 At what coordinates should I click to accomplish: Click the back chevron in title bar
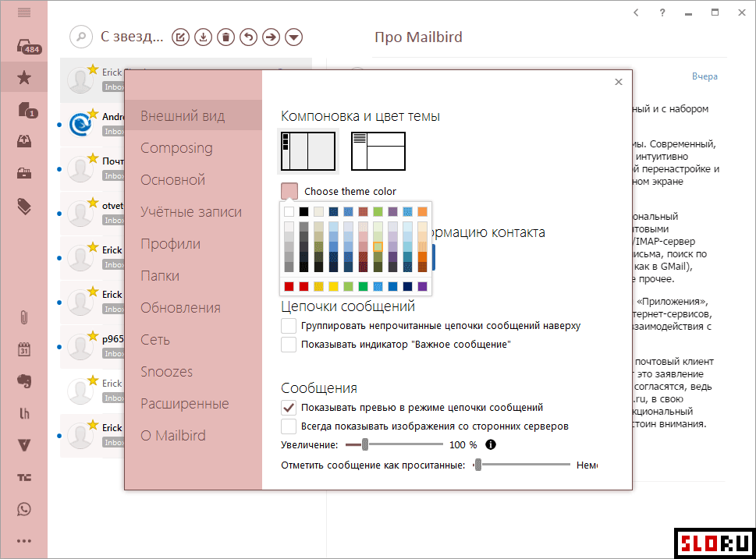[636, 12]
